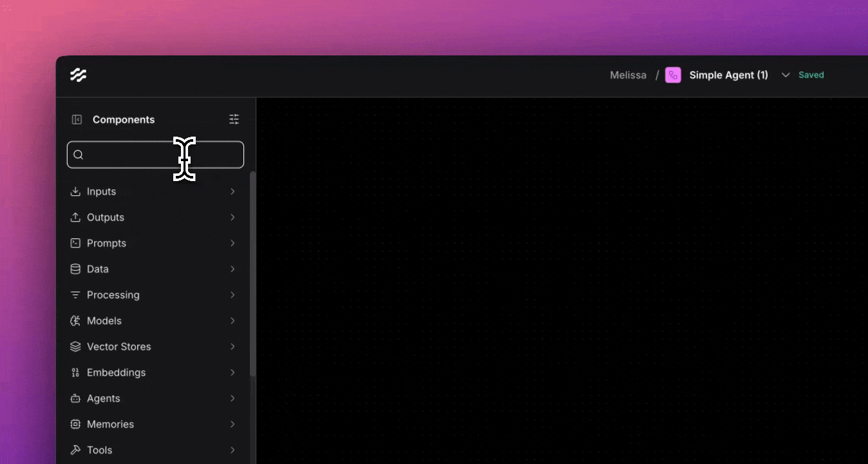868x464 pixels.
Task: Click the Simple Agent (1) project name
Action: coord(728,75)
